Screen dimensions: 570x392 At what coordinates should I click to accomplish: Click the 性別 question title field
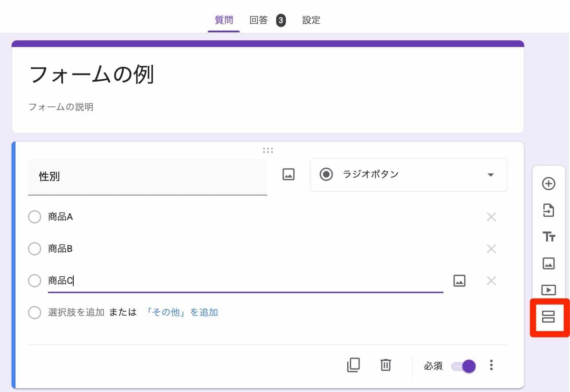pos(147,176)
